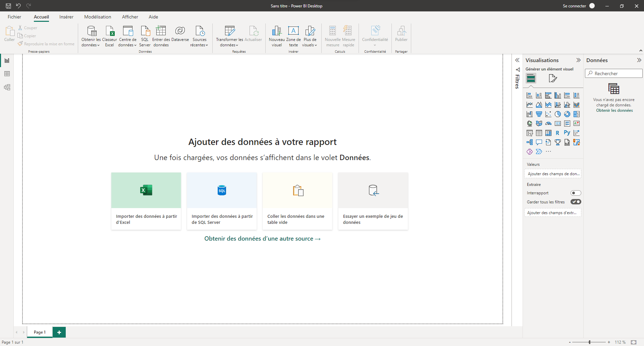This screenshot has height=346, width=644.
Task: Select the slicer visual
Action: pos(530,133)
